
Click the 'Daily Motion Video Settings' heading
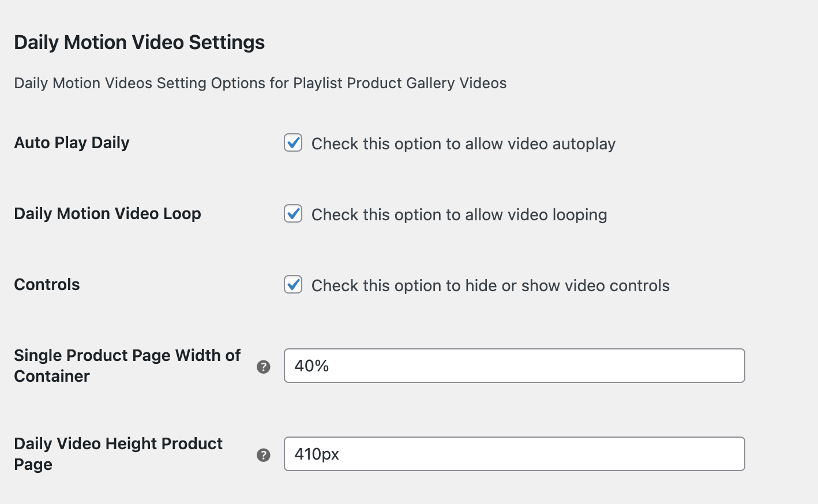coord(139,42)
